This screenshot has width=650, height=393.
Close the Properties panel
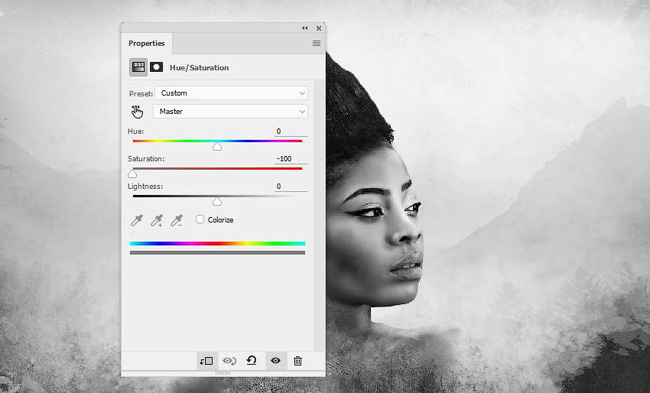coord(319,28)
